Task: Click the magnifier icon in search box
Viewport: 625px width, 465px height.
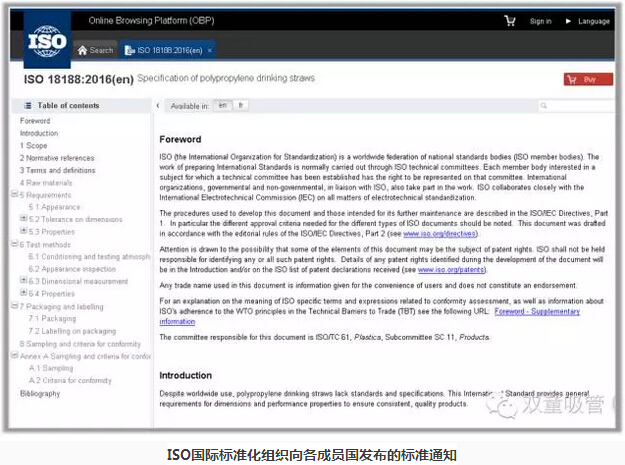Action: tap(543, 105)
